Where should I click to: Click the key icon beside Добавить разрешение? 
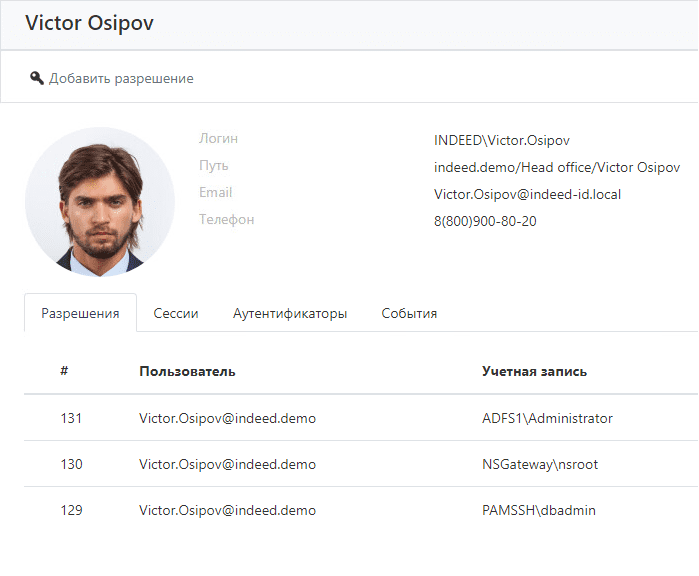[x=37, y=78]
